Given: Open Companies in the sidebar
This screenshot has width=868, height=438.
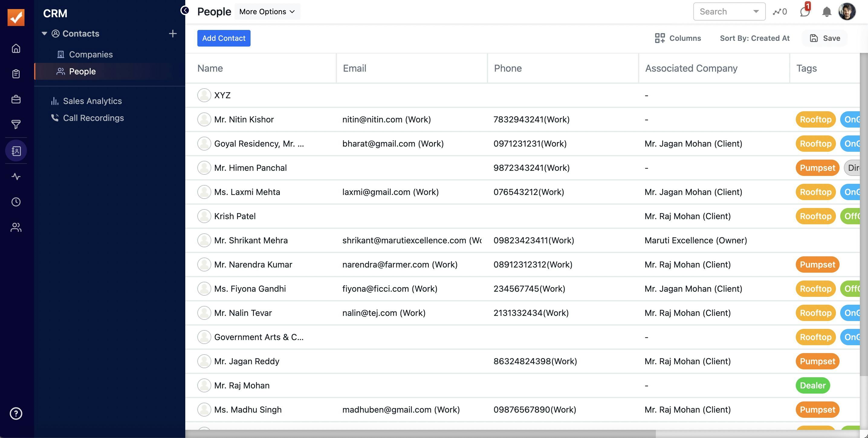Looking at the screenshot, I should click(91, 54).
